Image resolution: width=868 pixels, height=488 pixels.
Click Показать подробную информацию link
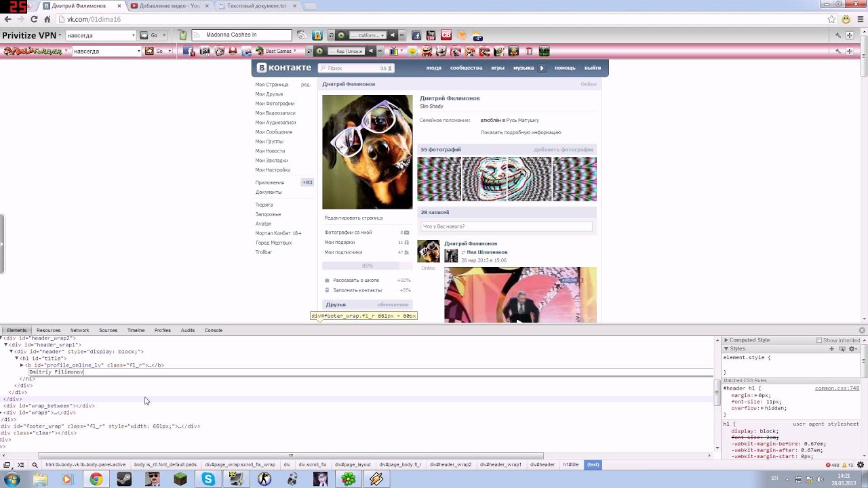click(521, 133)
